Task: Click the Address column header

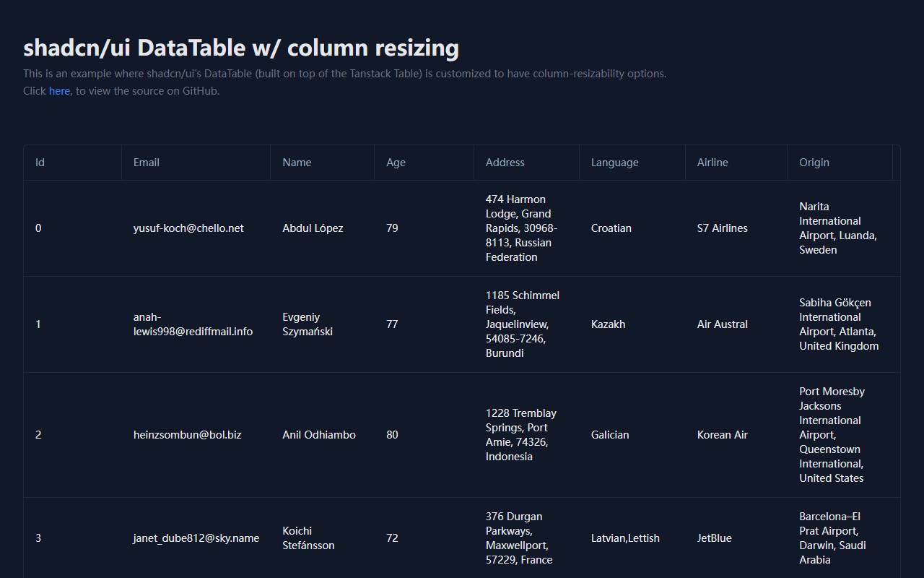Action: click(527, 163)
